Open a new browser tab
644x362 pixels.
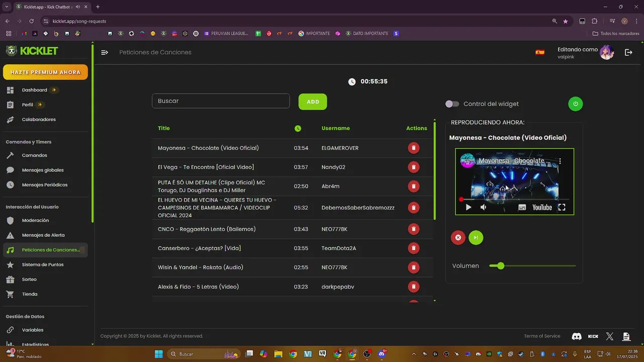98,7
